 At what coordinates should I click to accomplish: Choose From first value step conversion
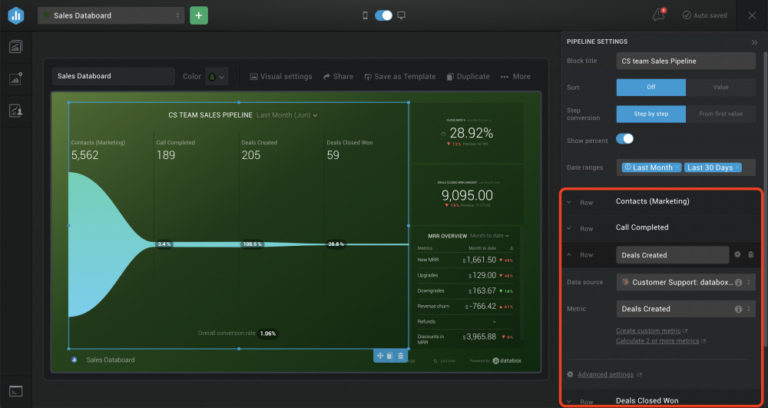[x=720, y=114]
